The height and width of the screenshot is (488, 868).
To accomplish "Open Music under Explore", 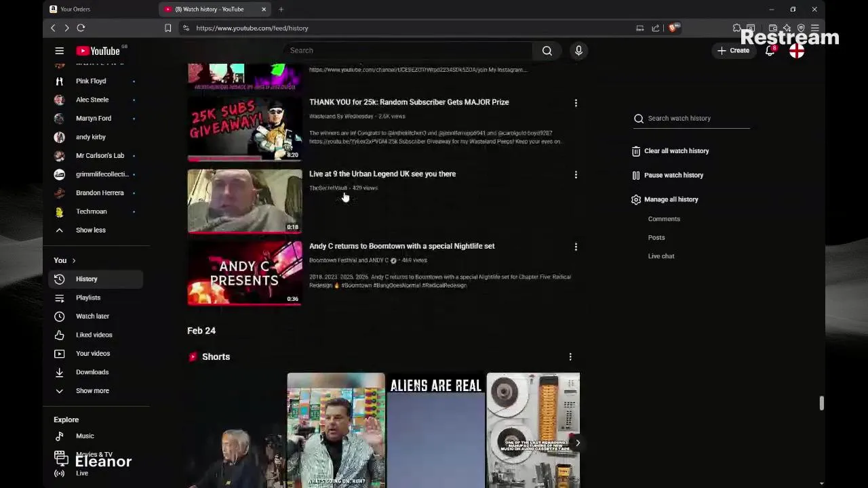I will (95, 436).
